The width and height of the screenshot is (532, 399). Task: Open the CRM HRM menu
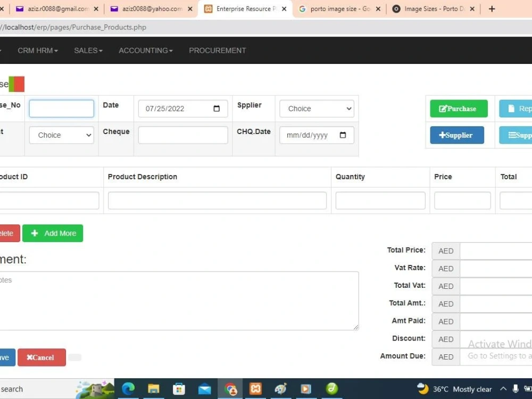click(x=38, y=51)
